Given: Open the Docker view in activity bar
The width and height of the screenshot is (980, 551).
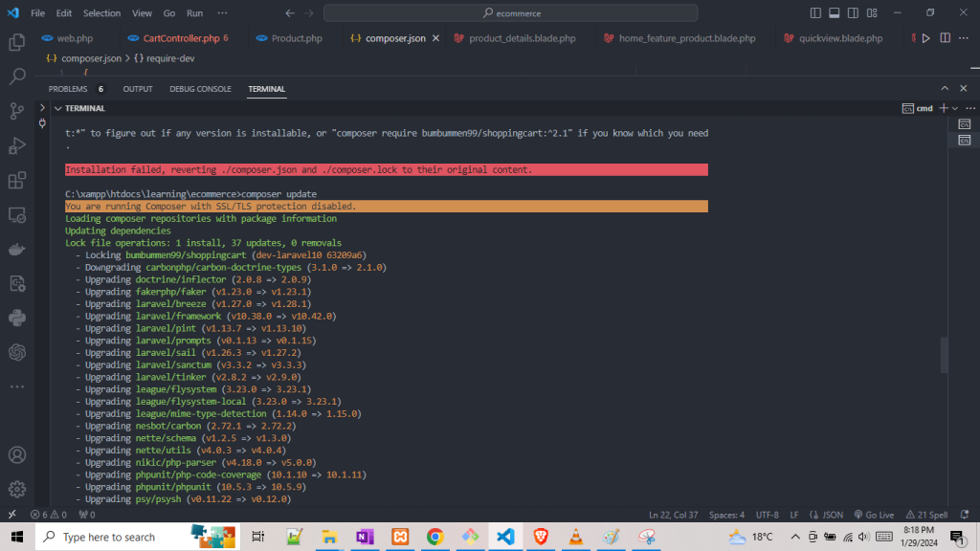Looking at the screenshot, I should tap(17, 250).
